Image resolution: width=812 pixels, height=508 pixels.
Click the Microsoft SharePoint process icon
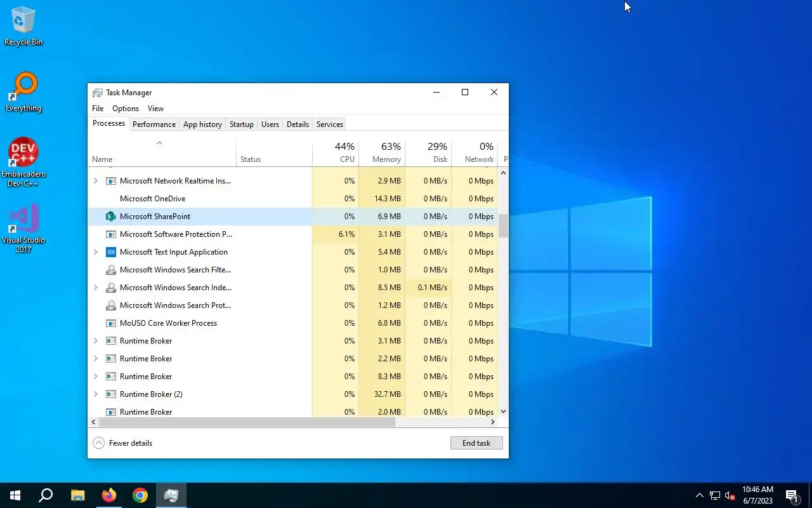pyautogui.click(x=111, y=217)
